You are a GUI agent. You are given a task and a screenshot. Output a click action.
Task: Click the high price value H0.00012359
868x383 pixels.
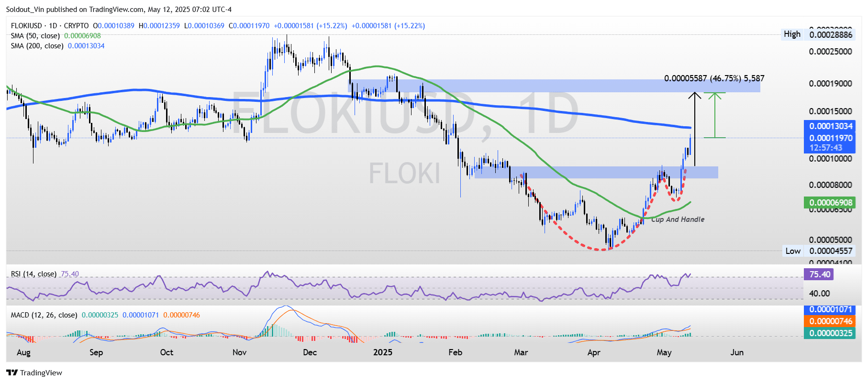pyautogui.click(x=159, y=26)
